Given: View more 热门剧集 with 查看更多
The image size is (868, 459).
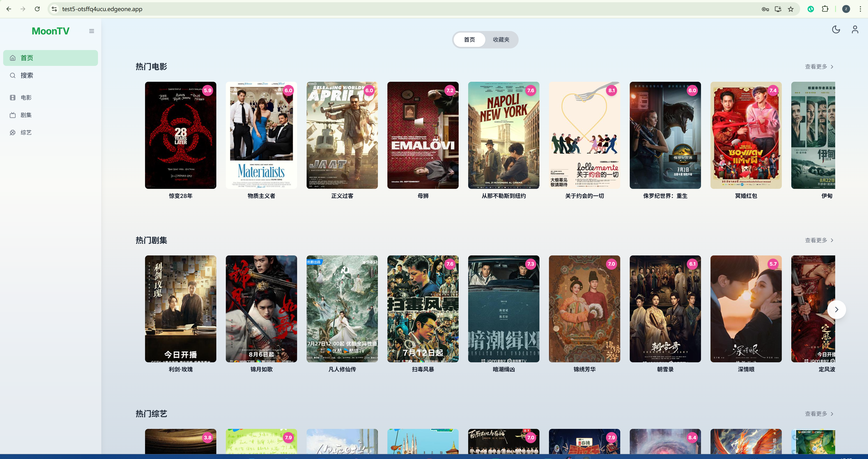Looking at the screenshot, I should [x=819, y=240].
